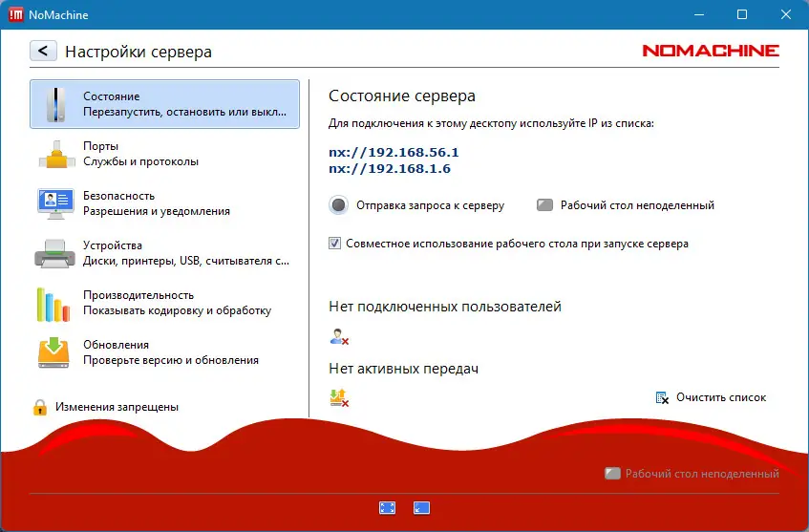Click the padlock icon for Изменения запрещены
Viewport: 809px width, 532px height.
40,407
